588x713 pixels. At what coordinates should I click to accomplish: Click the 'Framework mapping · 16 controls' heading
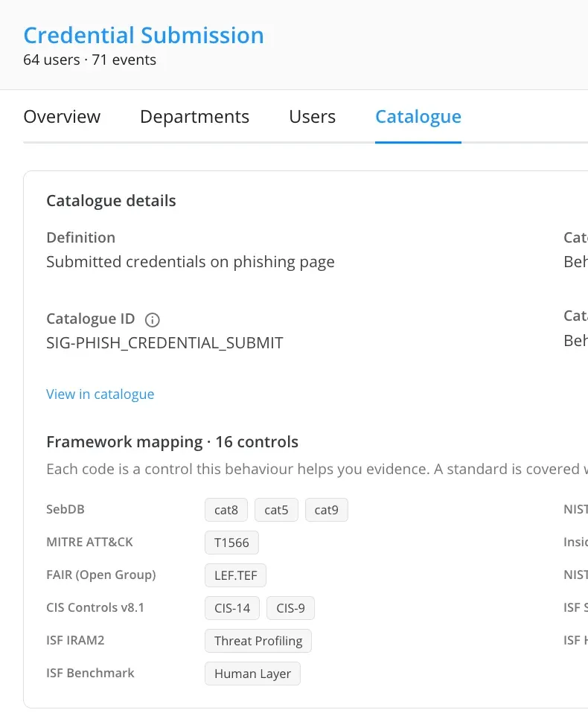tap(173, 442)
